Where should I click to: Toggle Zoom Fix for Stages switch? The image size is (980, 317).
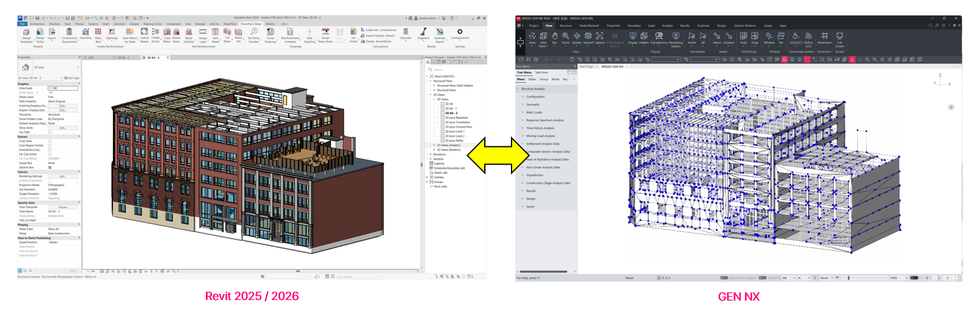coord(723,278)
